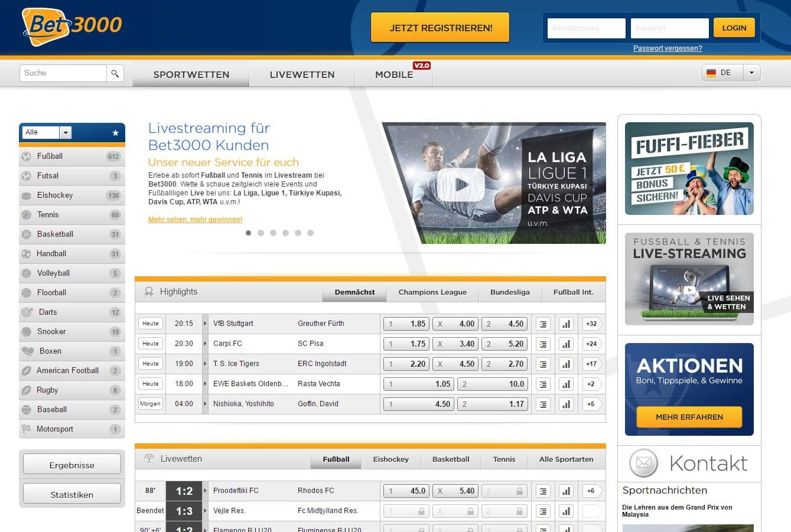Screen dimensions: 791x532
Task: Open the Statistiken button
Action: click(x=72, y=495)
